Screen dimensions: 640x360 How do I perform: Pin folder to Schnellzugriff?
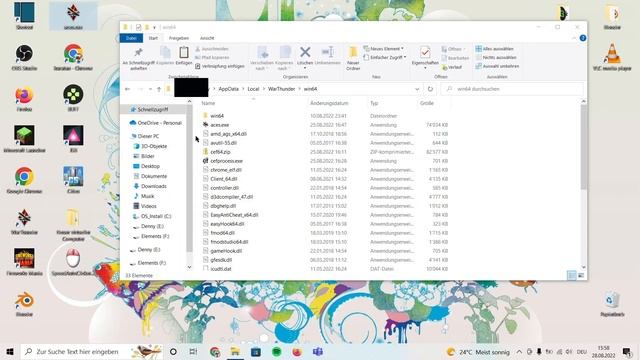138,58
